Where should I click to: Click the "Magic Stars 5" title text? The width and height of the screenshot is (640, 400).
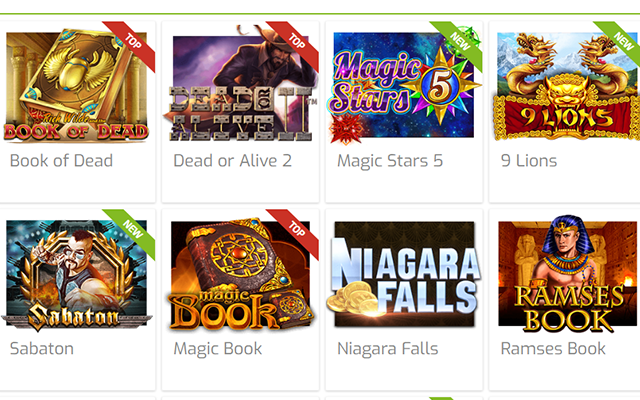390,161
